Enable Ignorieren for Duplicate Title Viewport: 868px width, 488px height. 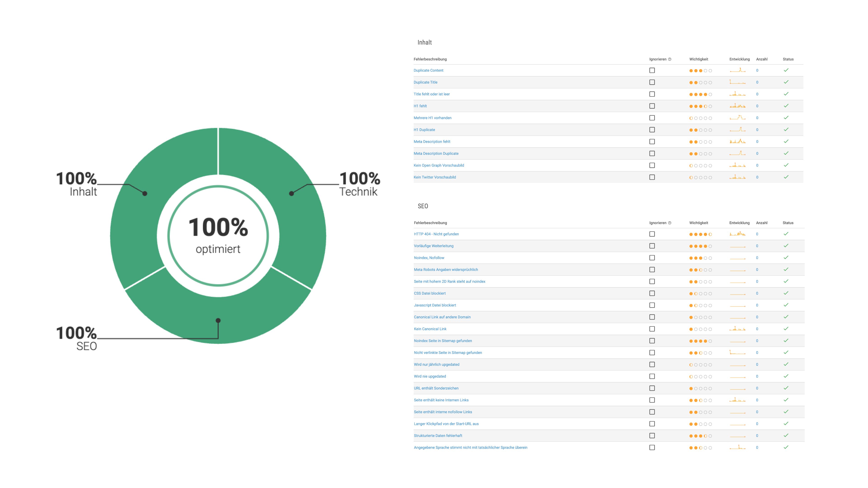[653, 82]
